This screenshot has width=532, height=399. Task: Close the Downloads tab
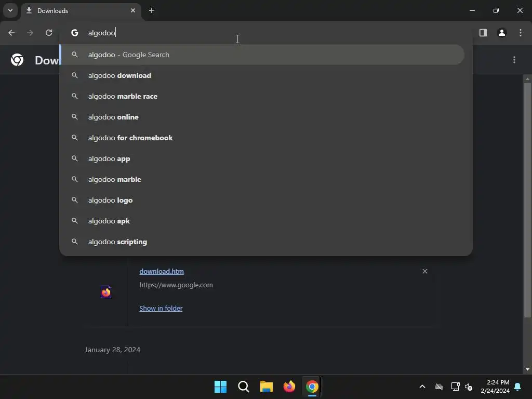[133, 10]
